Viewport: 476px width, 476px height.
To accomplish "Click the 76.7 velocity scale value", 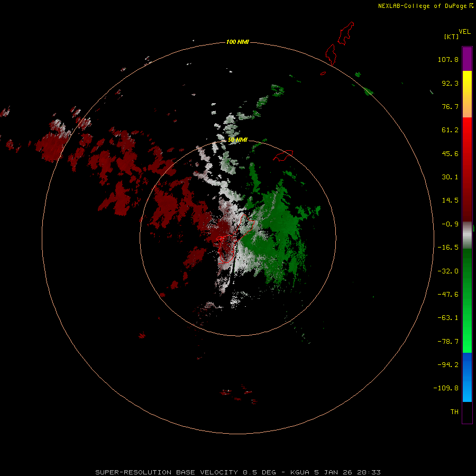I will point(450,106).
